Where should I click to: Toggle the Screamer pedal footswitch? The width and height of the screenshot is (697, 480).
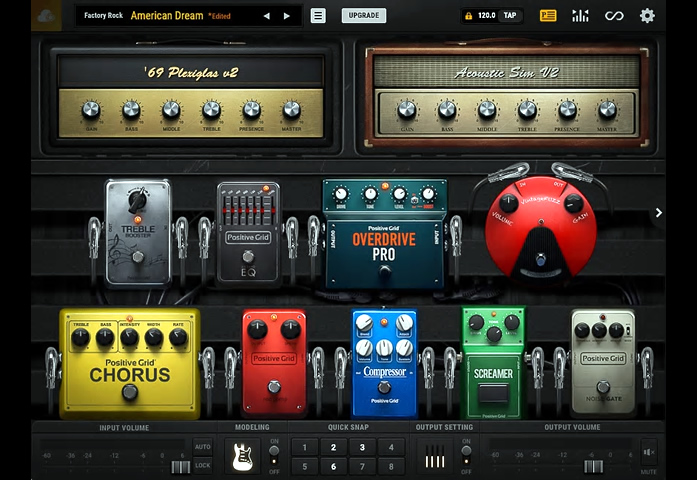click(x=493, y=393)
